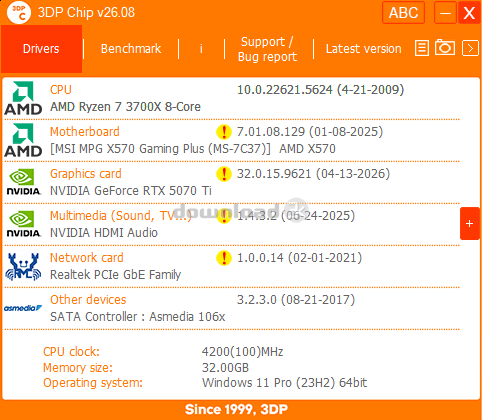
Task: Select NVIDIA GeForce RTX 5070 Ti text
Action: click(131, 191)
